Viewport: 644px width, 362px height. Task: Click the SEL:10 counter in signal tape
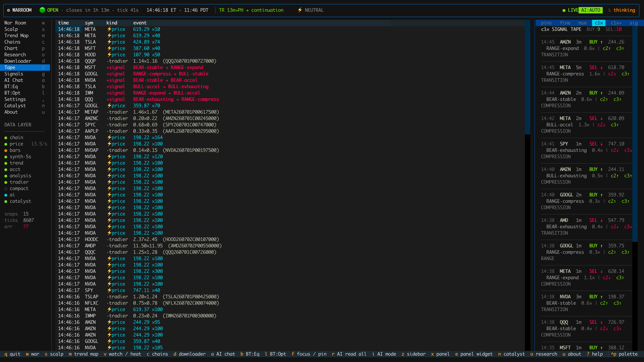coord(613,29)
